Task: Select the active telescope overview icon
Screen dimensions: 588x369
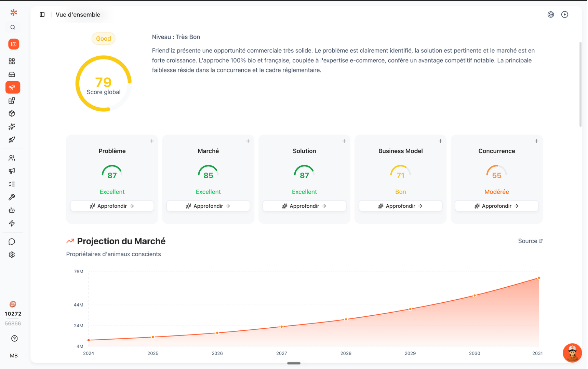Action: pyautogui.click(x=13, y=87)
